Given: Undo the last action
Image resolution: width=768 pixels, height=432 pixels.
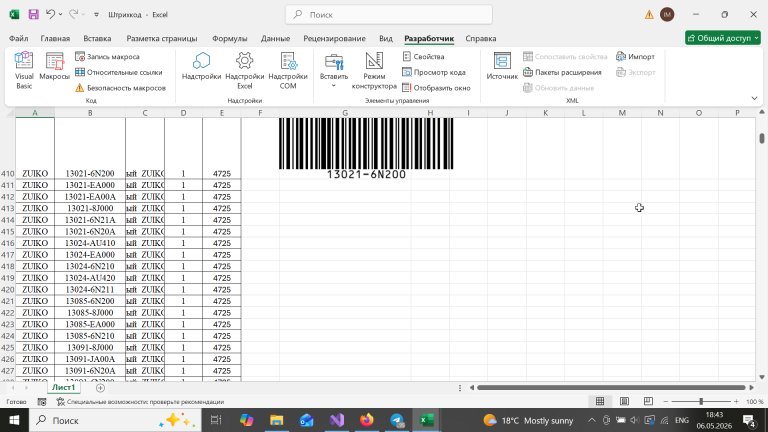Looking at the screenshot, I should click(x=50, y=15).
